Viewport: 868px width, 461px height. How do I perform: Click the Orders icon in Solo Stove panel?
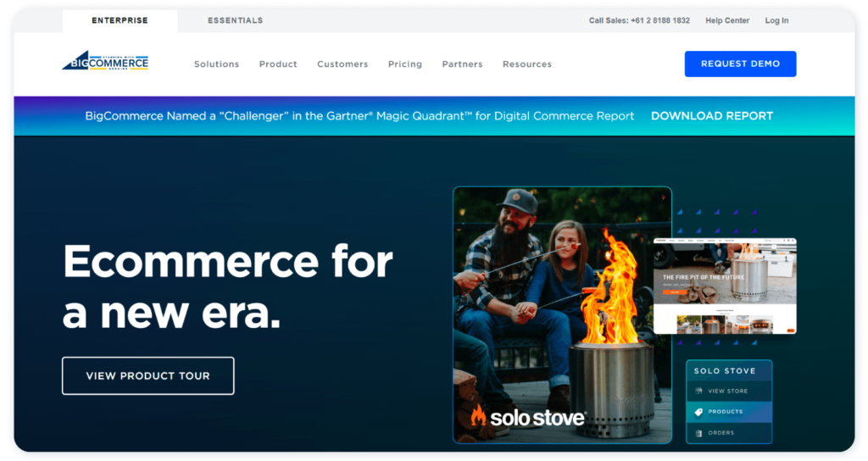click(698, 433)
